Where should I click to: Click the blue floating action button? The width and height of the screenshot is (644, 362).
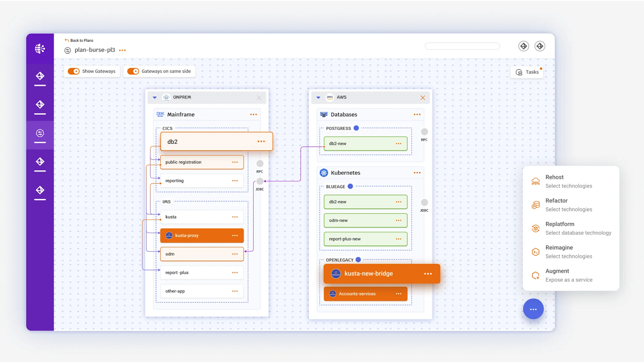point(533,309)
